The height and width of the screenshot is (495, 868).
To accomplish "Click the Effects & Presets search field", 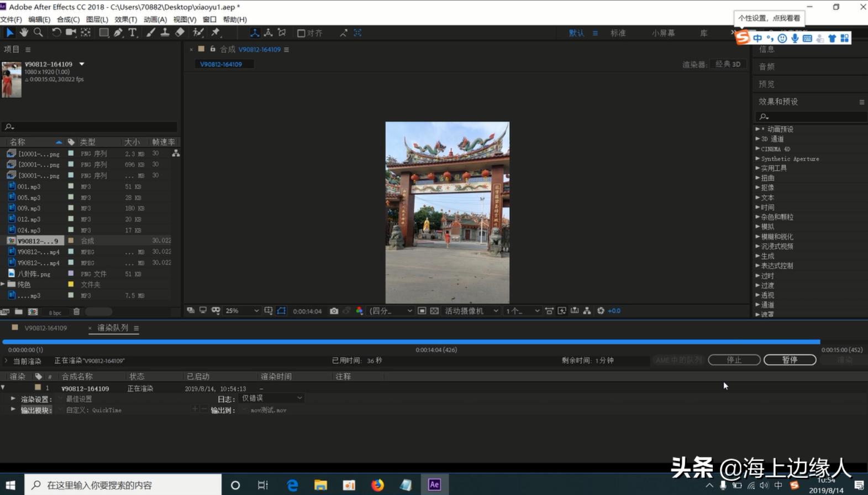I will pos(811,117).
